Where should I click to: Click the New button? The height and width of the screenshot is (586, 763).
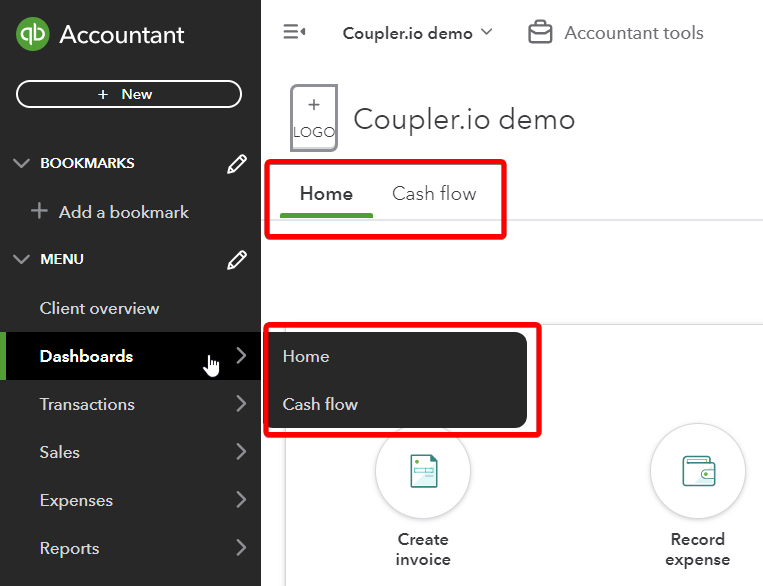(129, 94)
